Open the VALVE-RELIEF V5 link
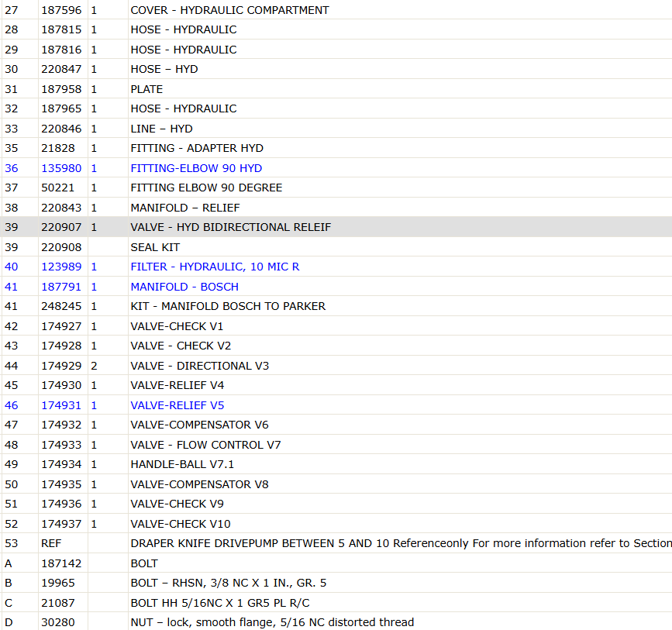Viewport: 672px width, 630px height. tap(177, 405)
